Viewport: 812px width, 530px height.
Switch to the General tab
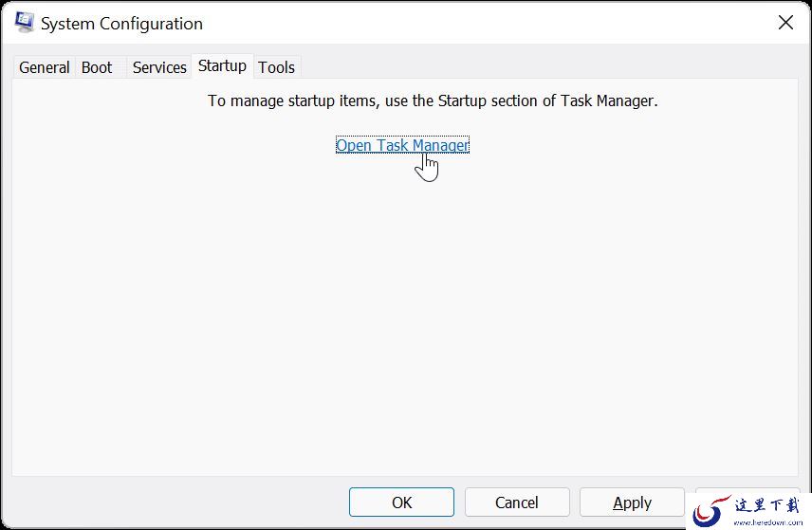44,67
